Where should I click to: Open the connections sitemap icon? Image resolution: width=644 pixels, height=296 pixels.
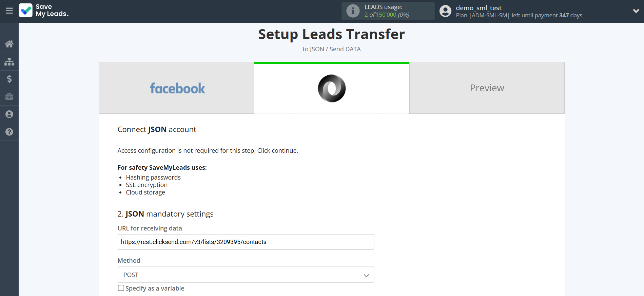[9, 61]
